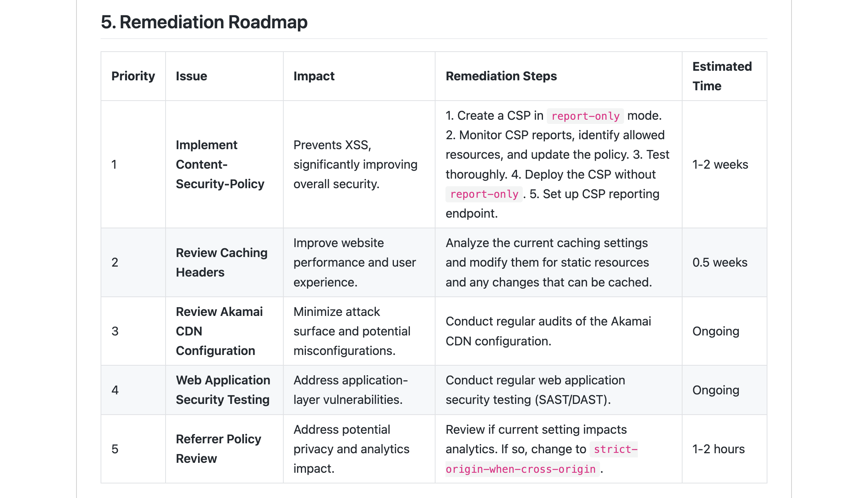Click the "0.5 weeks" time cell
This screenshot has width=868, height=498.
[x=720, y=262]
